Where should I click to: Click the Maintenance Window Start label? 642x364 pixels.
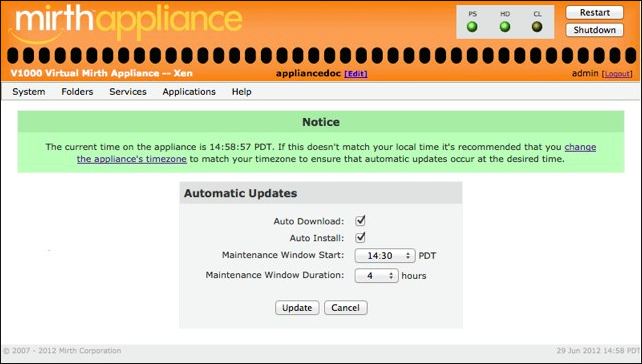tap(283, 255)
